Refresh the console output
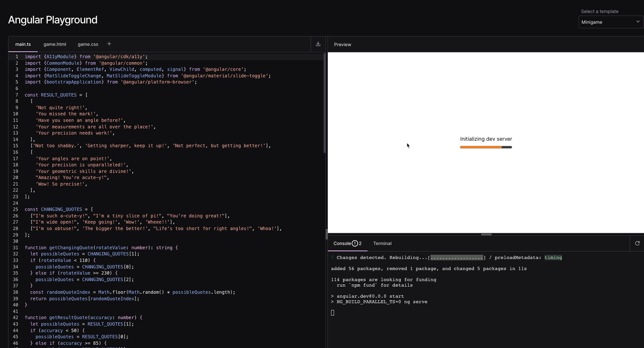This screenshot has height=348, width=644. click(637, 243)
